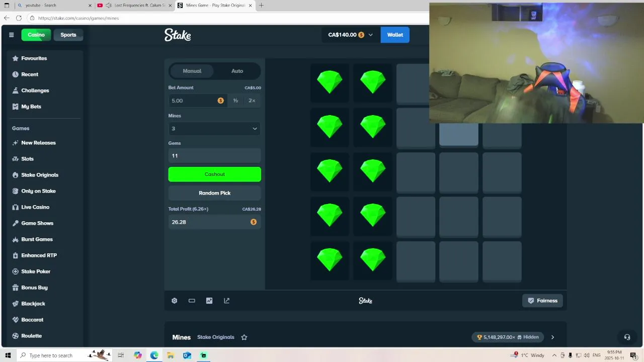Viewport: 644px width, 362px height.
Task: Open a new browser tab
Action: click(x=261, y=5)
